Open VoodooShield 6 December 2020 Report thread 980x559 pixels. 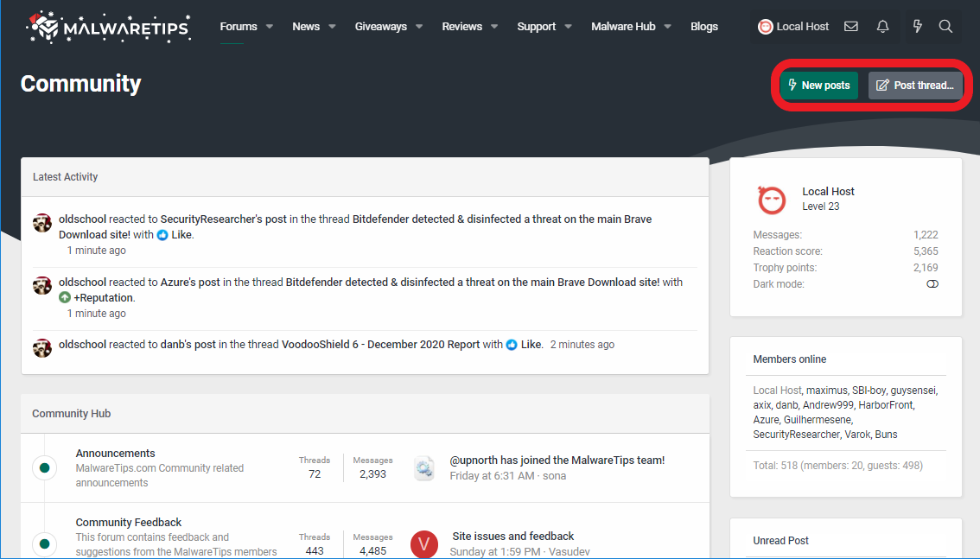point(380,345)
